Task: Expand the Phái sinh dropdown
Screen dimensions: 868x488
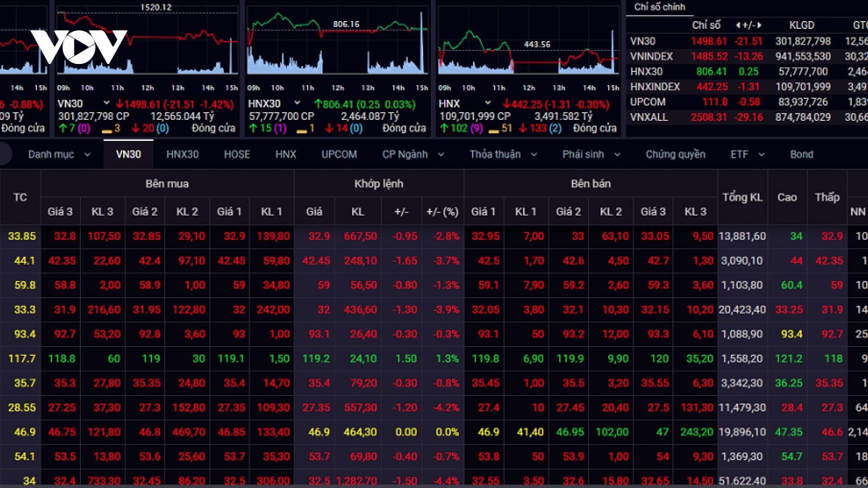Action: [617, 155]
